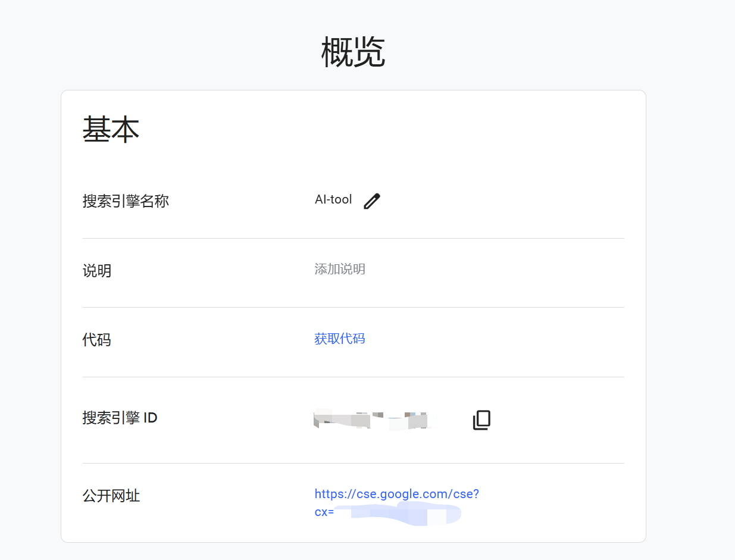Click the divider line below 说明 row
The width and height of the screenshot is (735, 560).
click(x=353, y=307)
